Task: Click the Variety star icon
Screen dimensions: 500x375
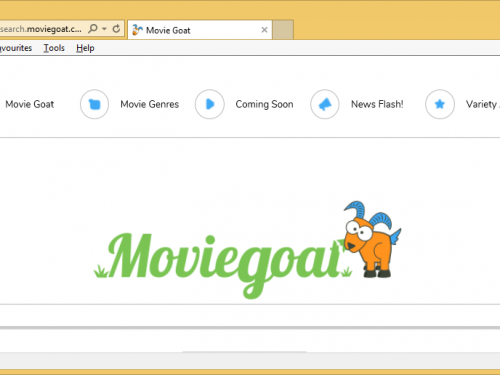Action: coord(440,104)
